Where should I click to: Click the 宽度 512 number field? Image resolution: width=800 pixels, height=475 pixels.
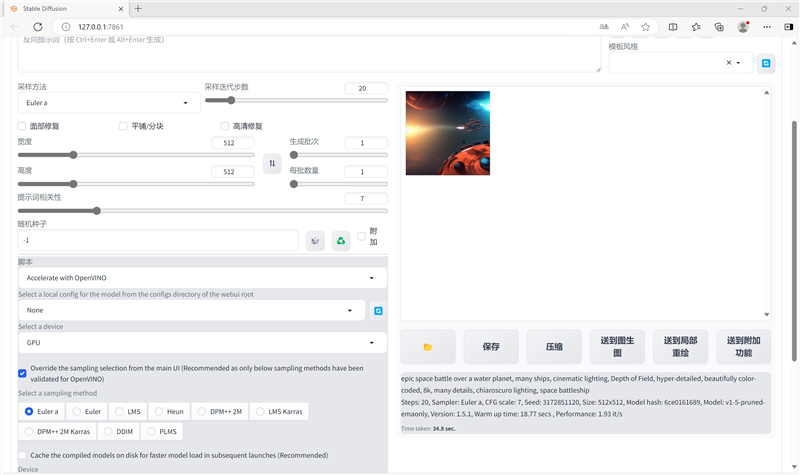[233, 143]
